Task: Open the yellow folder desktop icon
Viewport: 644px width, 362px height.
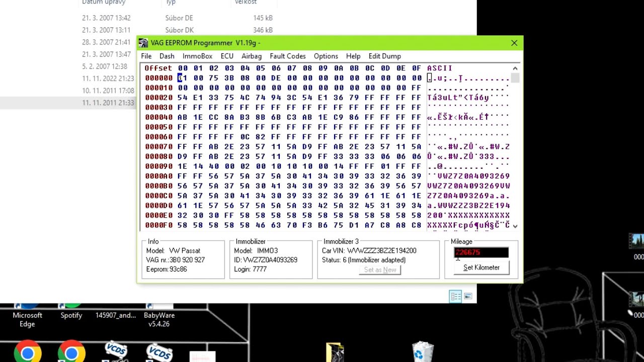Action: pos(335,352)
